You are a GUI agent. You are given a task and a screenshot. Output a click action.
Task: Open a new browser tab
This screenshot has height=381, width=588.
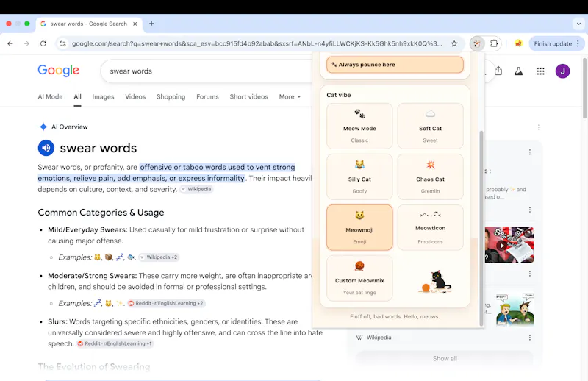[151, 24]
